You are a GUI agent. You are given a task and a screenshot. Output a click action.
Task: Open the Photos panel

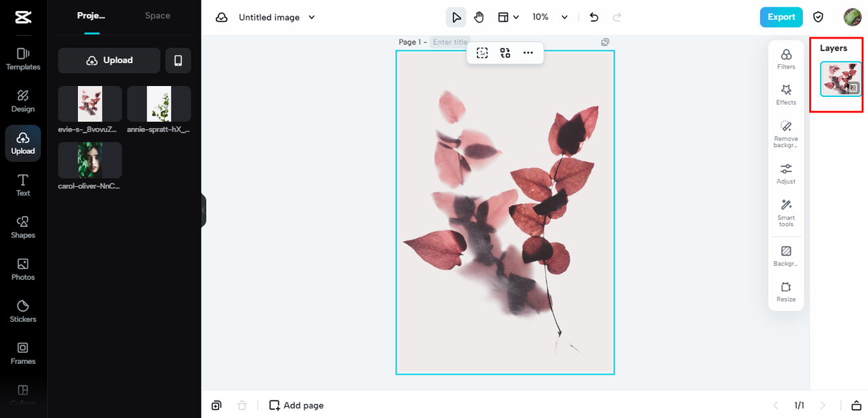click(23, 269)
